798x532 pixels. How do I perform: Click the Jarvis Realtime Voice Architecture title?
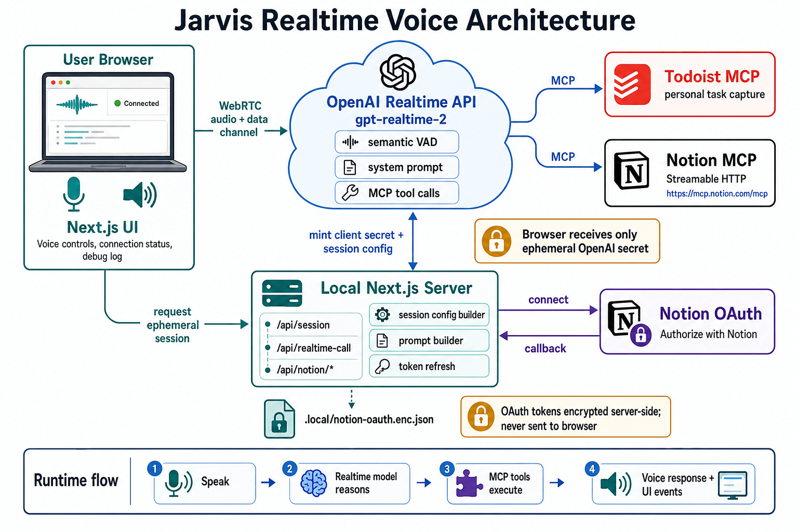[405, 21]
